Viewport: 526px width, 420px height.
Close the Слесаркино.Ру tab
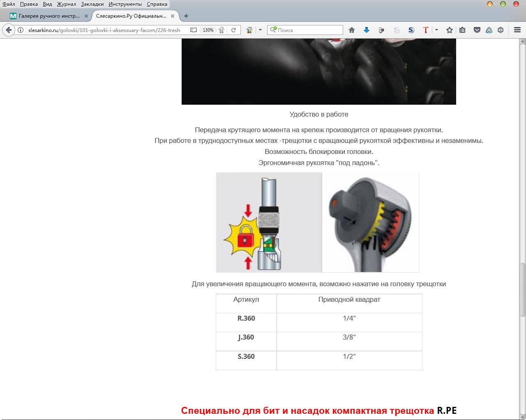(x=173, y=16)
